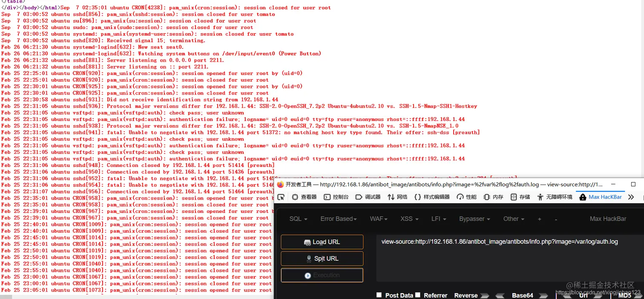Click the braces icon beside 样式编辑器
Viewport: 644px width, 299px height.
[417, 197]
